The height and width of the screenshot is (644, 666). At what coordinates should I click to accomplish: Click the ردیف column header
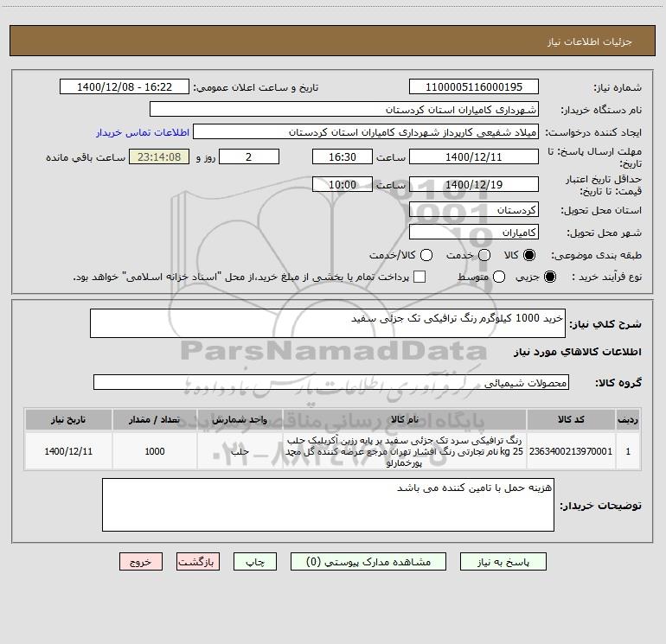[628, 419]
